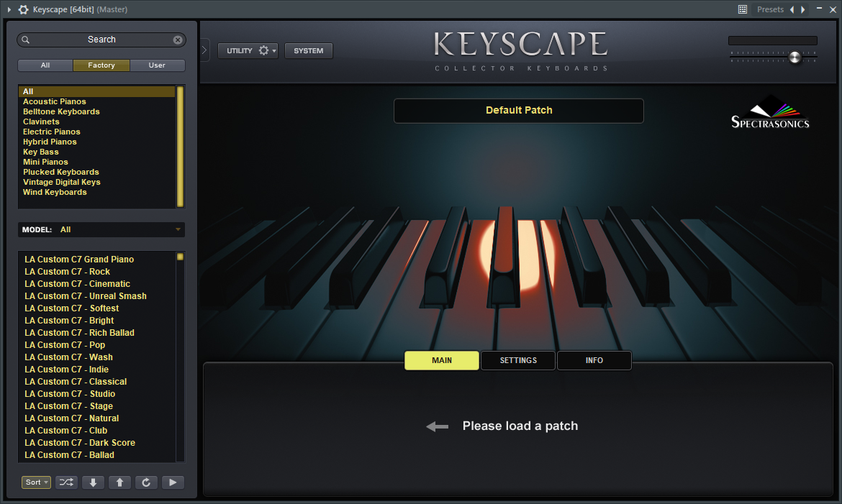Image resolution: width=842 pixels, height=504 pixels.
Task: Click the Default Patch name display
Action: tap(519, 111)
